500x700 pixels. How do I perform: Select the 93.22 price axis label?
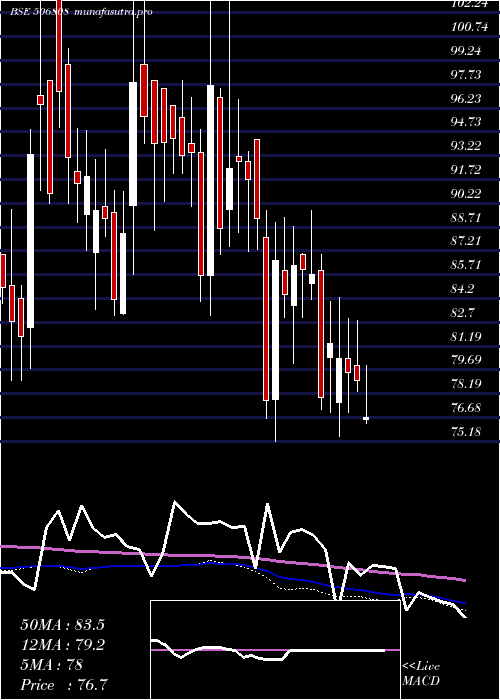466,146
